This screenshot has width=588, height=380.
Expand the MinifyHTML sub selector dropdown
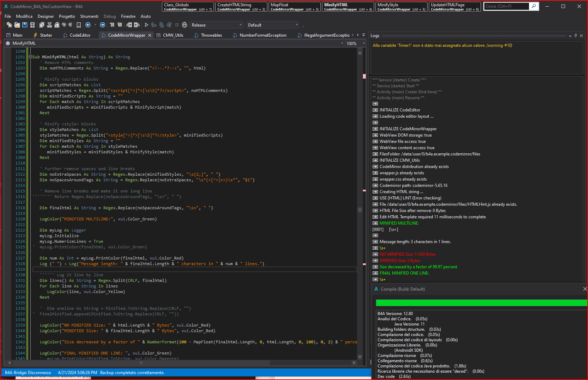pos(342,43)
